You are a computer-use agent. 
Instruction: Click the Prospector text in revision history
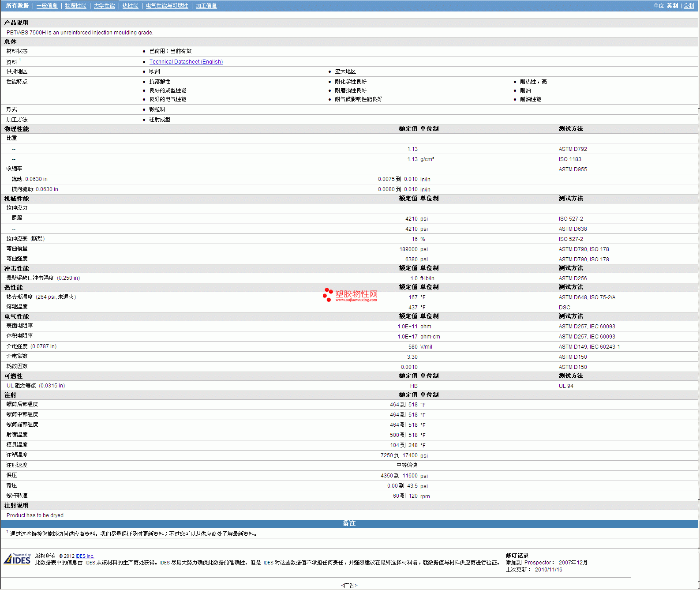pyautogui.click(x=537, y=563)
